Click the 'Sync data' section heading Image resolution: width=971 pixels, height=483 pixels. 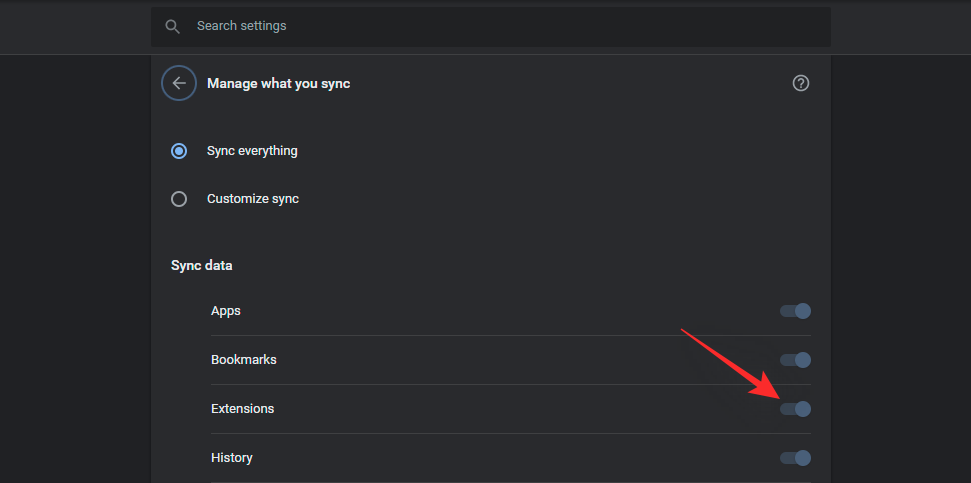point(201,266)
